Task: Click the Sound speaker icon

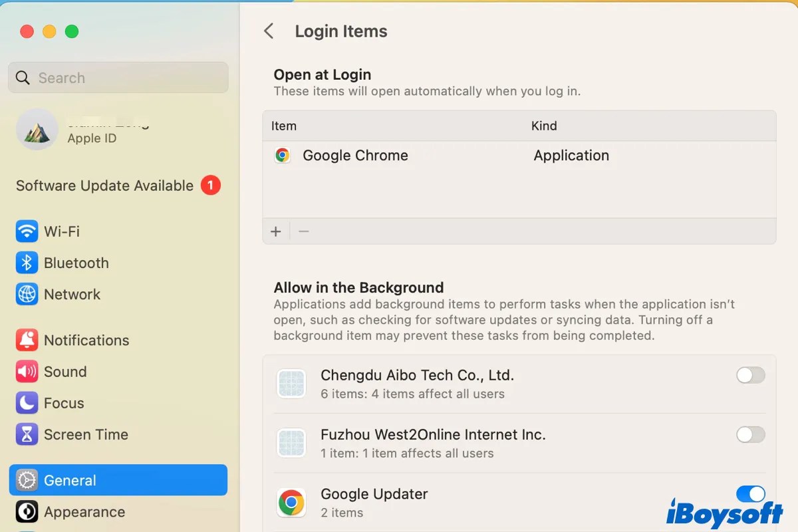Action: [27, 371]
